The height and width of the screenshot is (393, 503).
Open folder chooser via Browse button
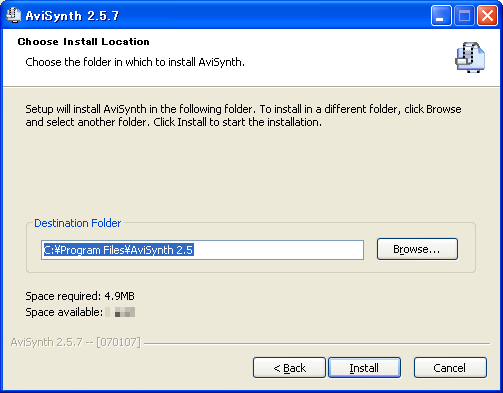[x=417, y=249]
